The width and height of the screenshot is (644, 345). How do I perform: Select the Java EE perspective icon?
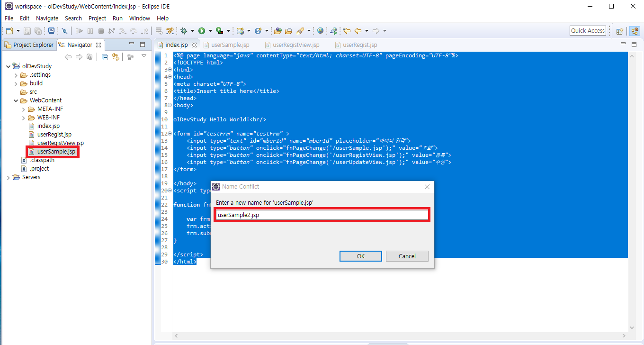[635, 31]
